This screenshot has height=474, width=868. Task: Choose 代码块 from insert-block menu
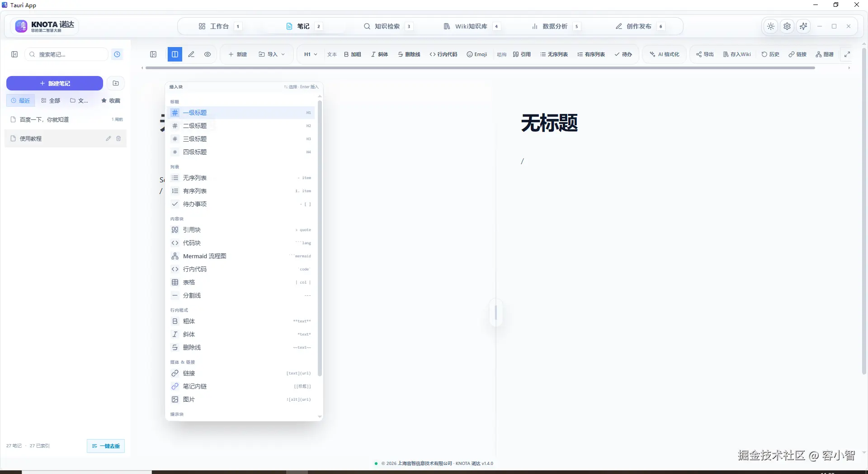[241, 243]
